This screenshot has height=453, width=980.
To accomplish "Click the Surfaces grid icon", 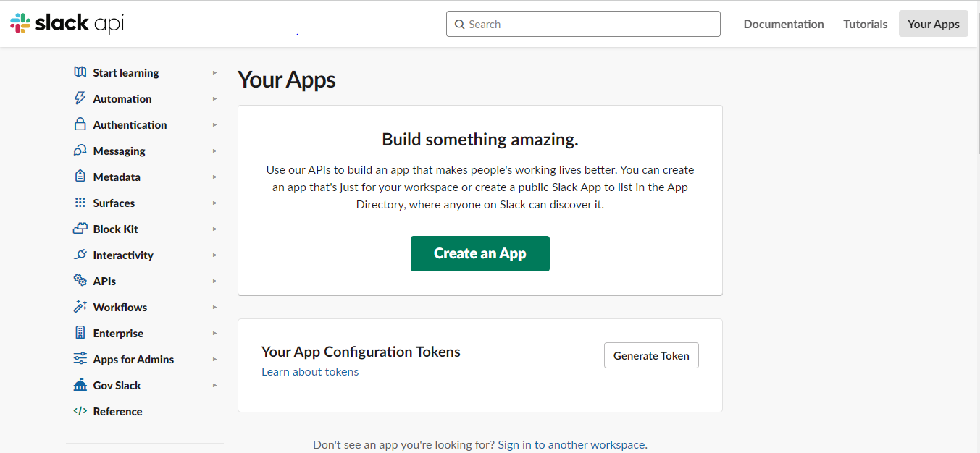I will pyautogui.click(x=80, y=203).
